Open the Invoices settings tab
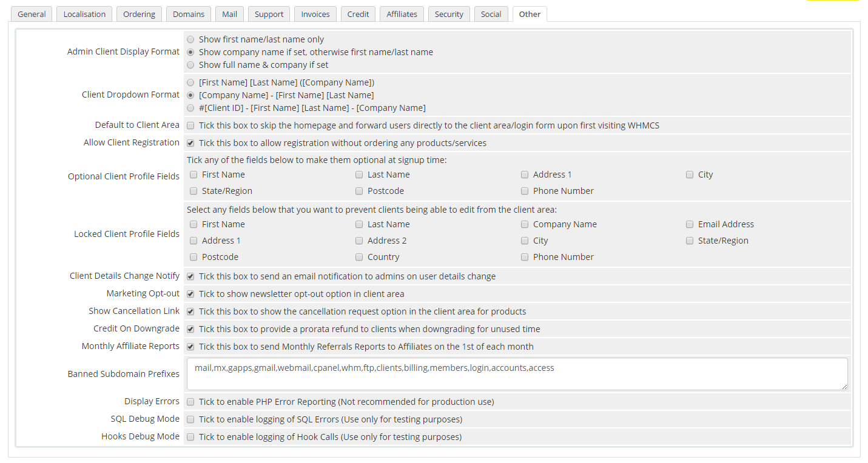 [315, 14]
